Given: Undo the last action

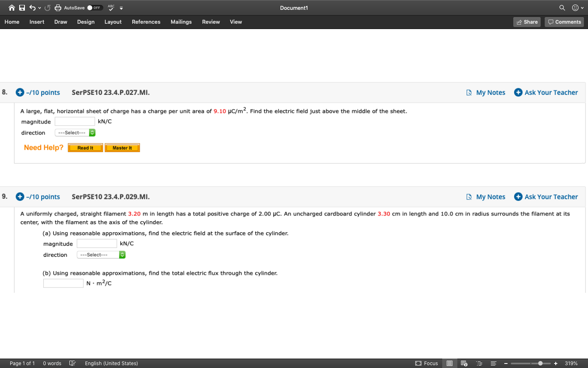Looking at the screenshot, I should pyautogui.click(x=33, y=8).
